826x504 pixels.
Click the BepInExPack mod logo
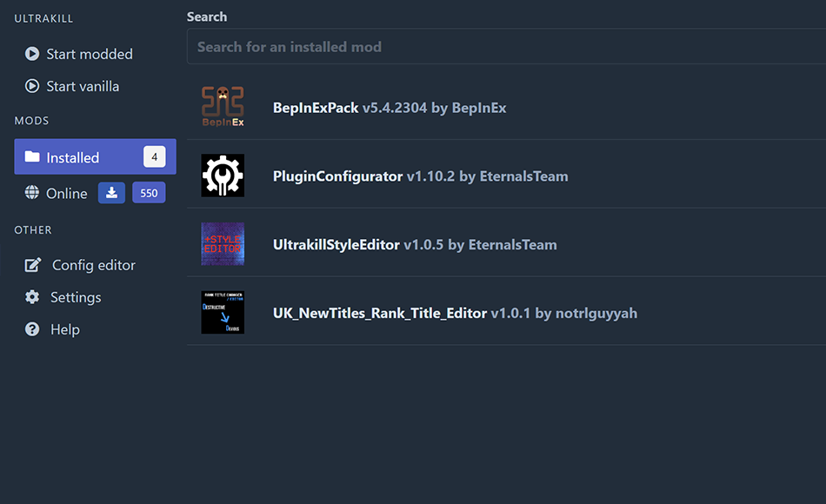(x=223, y=107)
